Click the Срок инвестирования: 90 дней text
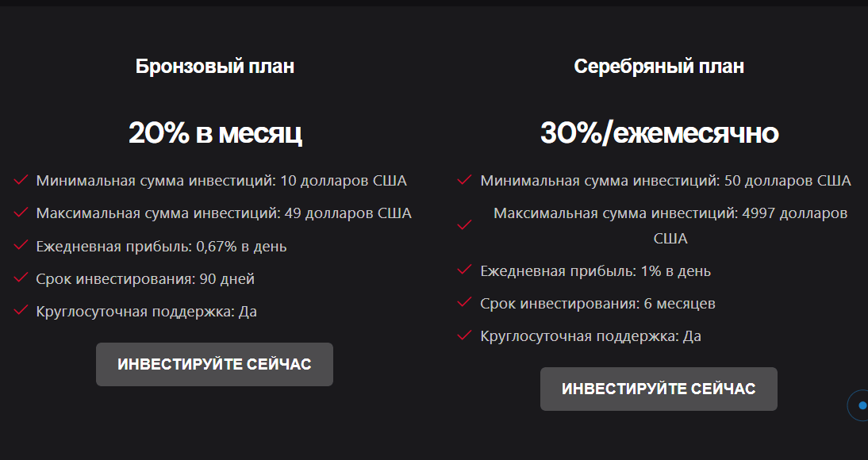This screenshot has height=460, width=868. [x=144, y=278]
